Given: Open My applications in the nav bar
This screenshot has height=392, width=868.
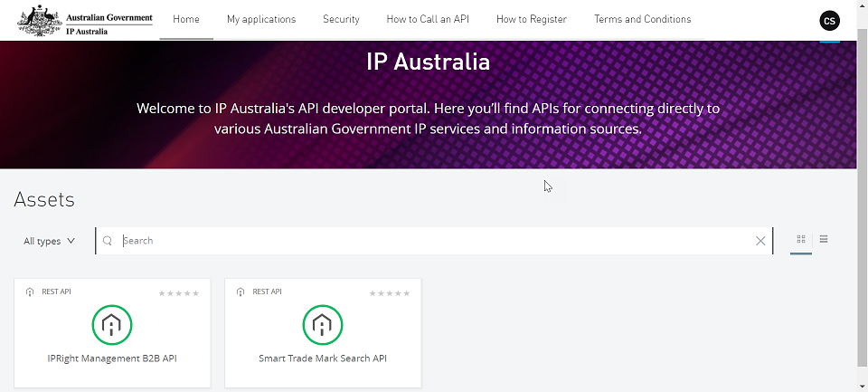Looking at the screenshot, I should coord(261,19).
